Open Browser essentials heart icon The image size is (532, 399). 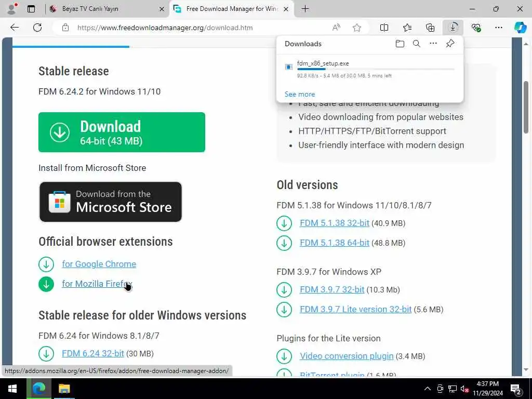coord(476,28)
